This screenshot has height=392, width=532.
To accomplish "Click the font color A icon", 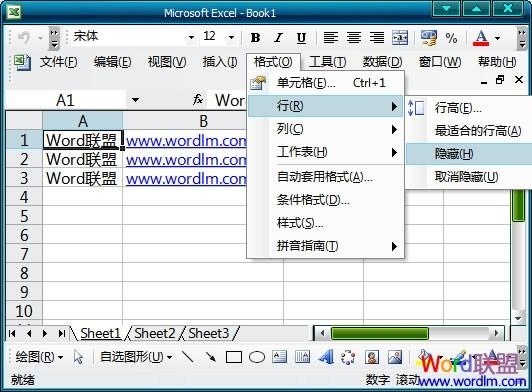I will 481,38.
